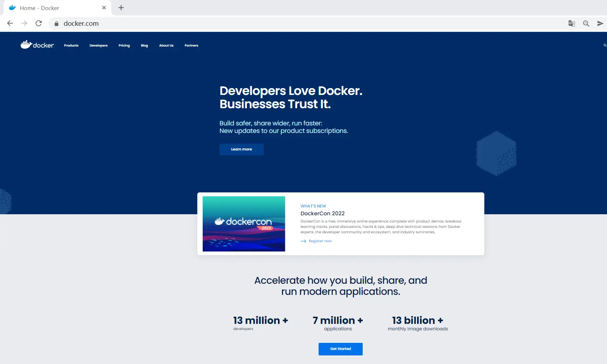Click the '7 million +' applications statistic

coord(338,320)
